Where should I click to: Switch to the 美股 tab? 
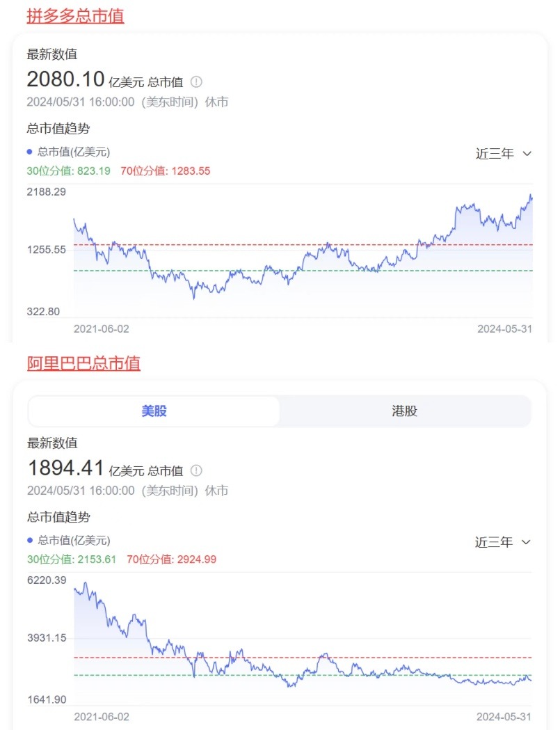(x=154, y=411)
